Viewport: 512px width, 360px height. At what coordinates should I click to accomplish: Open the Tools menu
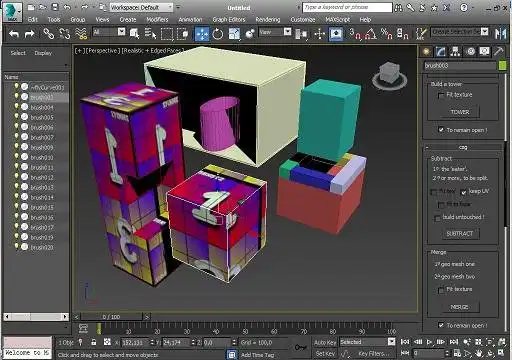(54, 20)
